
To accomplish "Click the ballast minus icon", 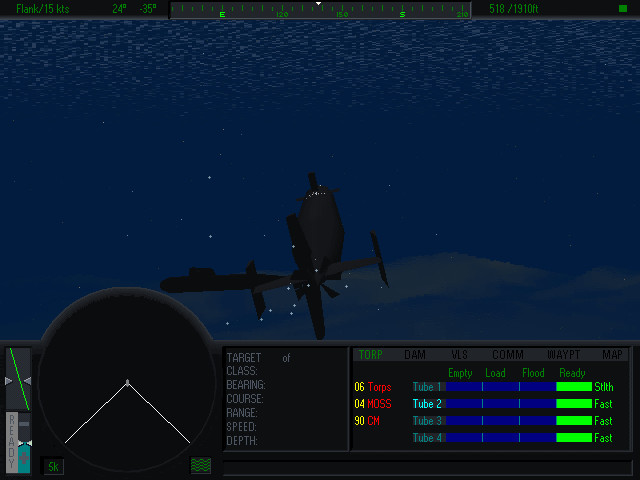I will 24,424.
